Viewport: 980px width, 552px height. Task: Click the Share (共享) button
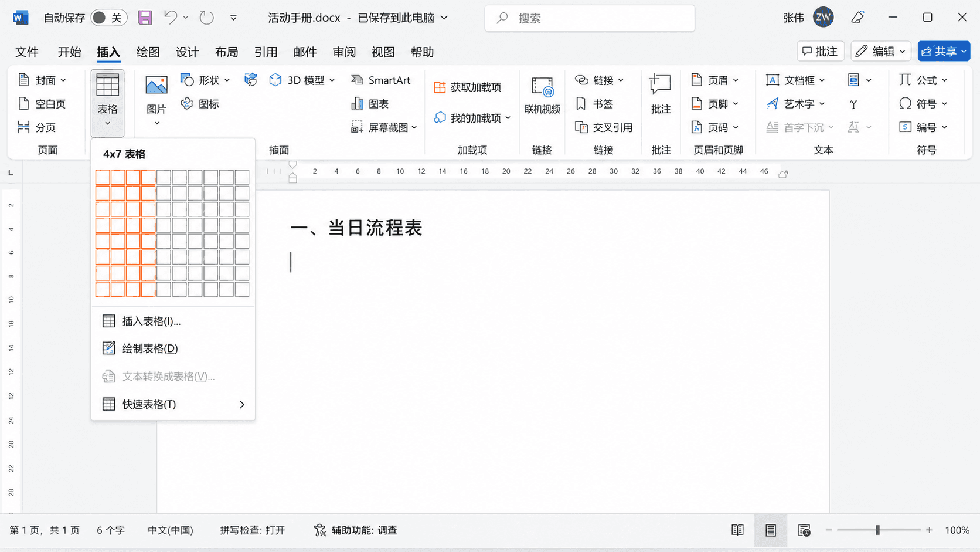tap(944, 52)
